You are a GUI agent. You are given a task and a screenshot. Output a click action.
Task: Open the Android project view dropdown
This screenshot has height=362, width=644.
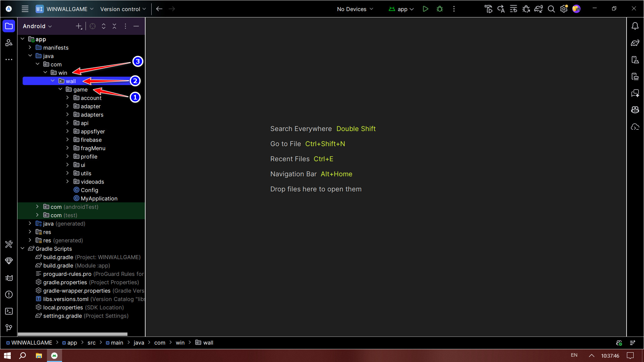[x=37, y=26]
